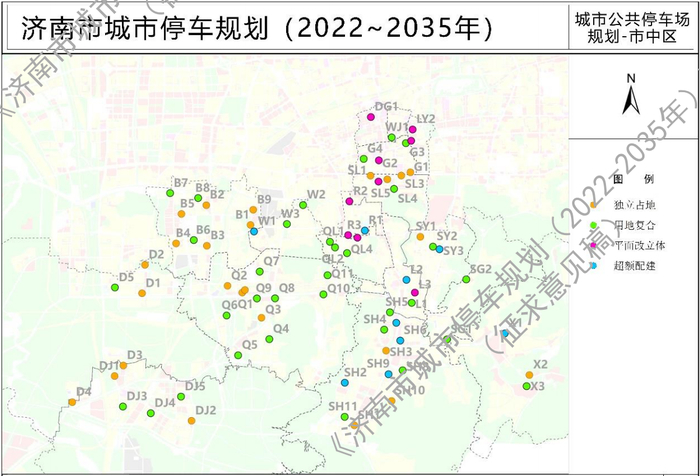Click the north arrow compass symbol
The width and height of the screenshot is (700, 476).
[631, 95]
